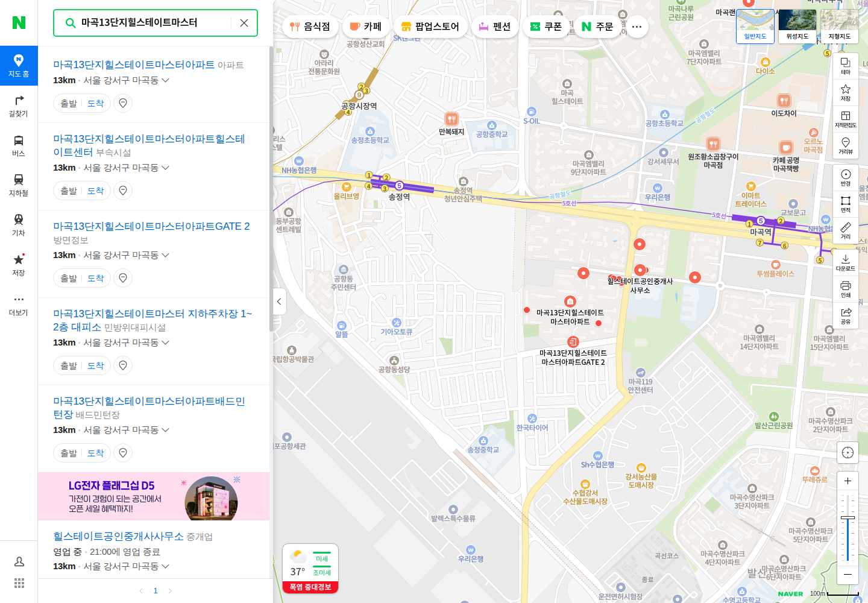Switch to 위성지도 satellite view
The width and height of the screenshot is (868, 603).
coord(797,26)
